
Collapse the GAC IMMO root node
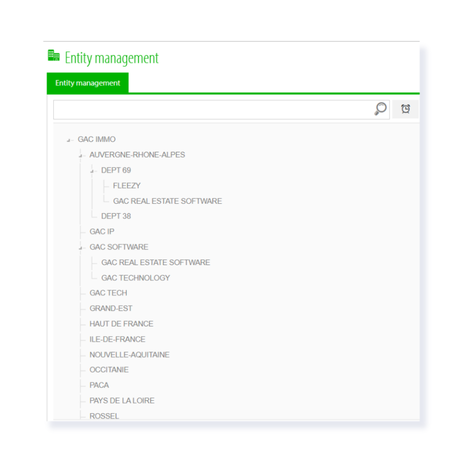[x=69, y=140]
